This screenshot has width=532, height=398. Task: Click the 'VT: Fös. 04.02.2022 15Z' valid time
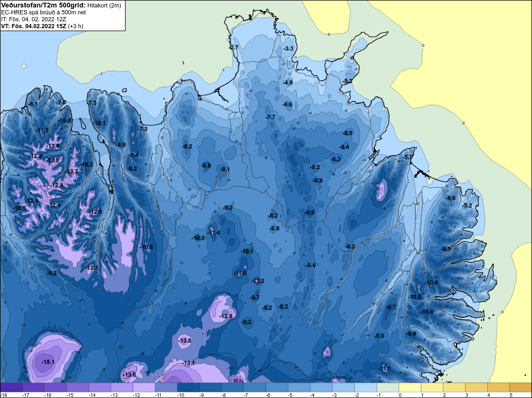(34, 26)
